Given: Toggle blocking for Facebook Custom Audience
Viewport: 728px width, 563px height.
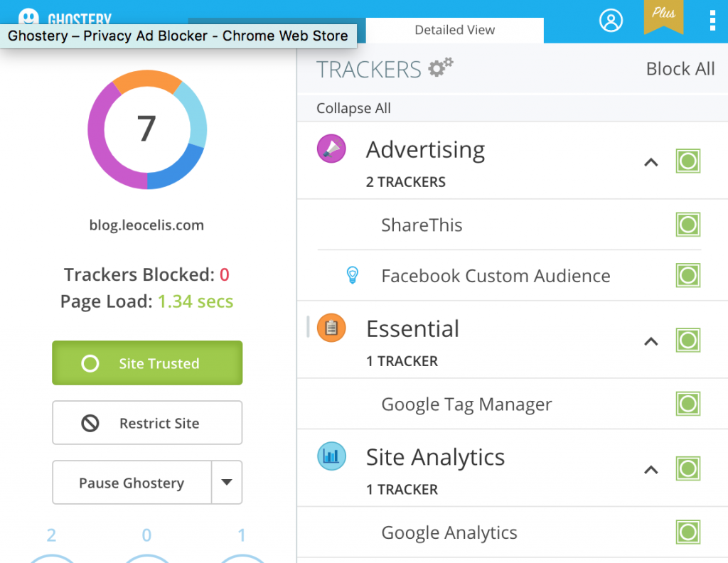Looking at the screenshot, I should point(687,275).
